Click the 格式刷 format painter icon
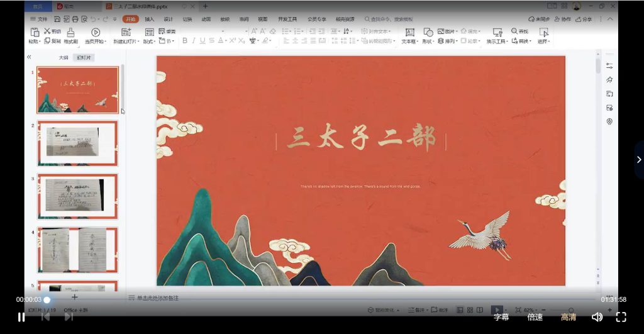Screen dimensions: 644x334 pos(70,31)
